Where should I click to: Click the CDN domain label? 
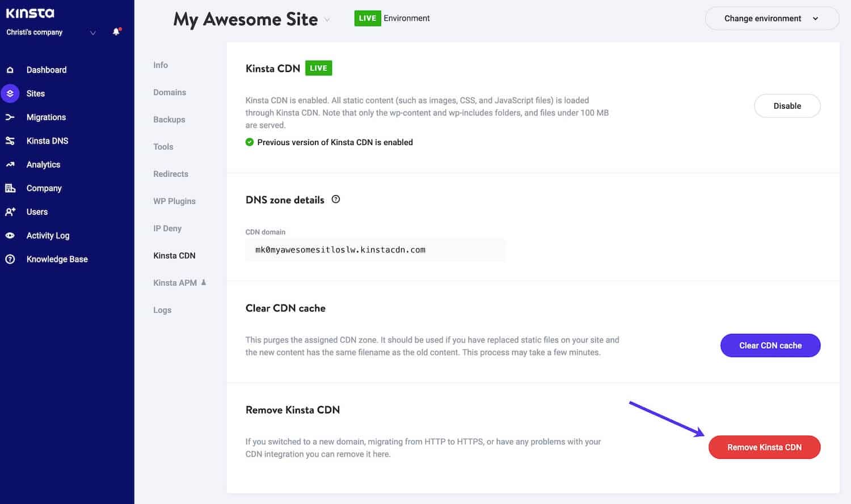click(266, 232)
